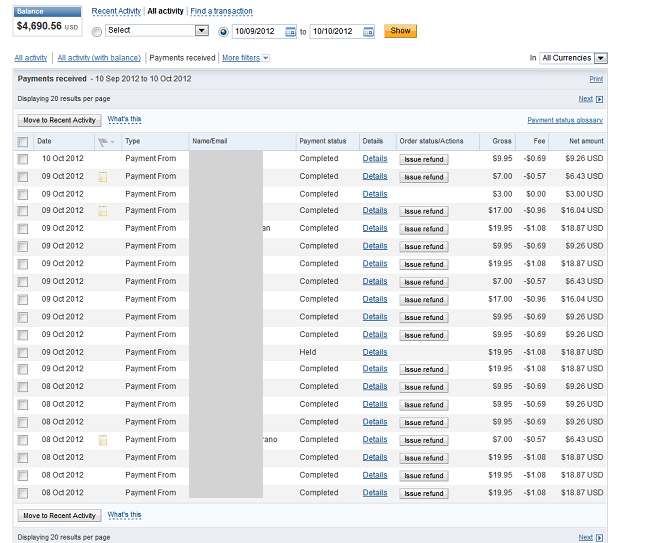Go to Next page link at bottom
661x543 pixels.
pos(586,537)
